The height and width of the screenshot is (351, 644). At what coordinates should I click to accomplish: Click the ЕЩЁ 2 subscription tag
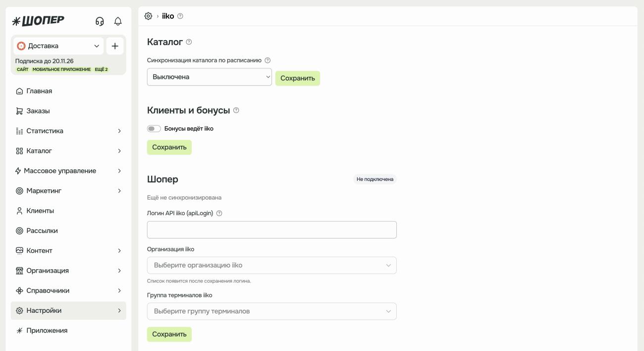click(101, 69)
